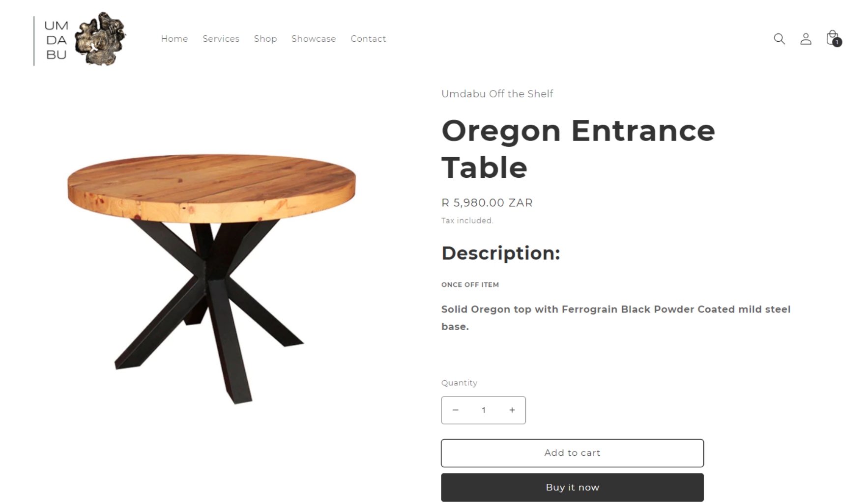Click the Oregon Entrance Table title
Image resolution: width=868 pixels, height=504 pixels.
pos(578,149)
